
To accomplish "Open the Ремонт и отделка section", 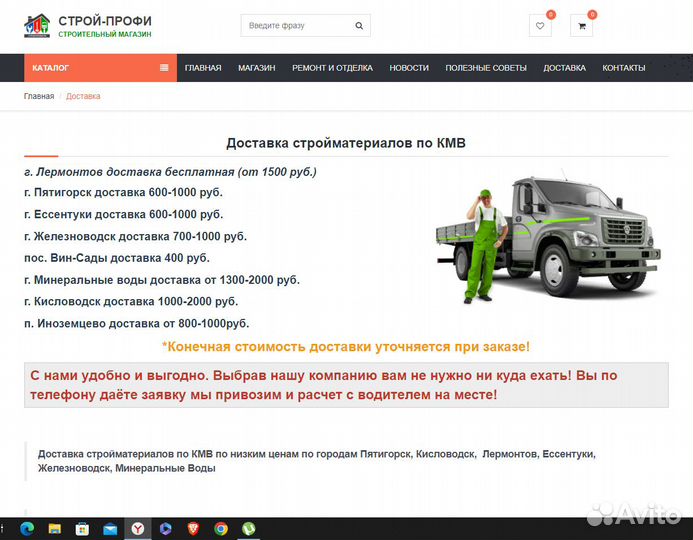I will (x=332, y=68).
